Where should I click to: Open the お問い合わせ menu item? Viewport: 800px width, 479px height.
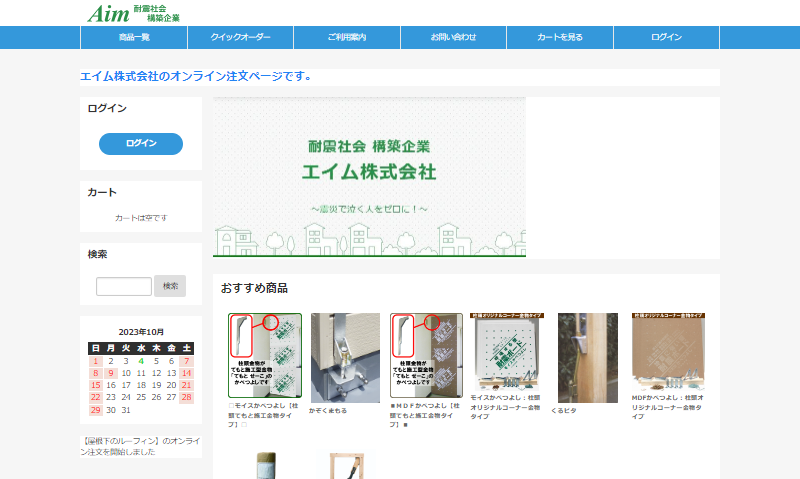(454, 37)
